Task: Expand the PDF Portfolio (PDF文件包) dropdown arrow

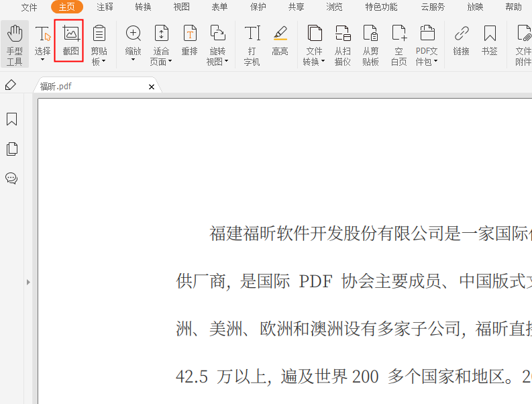Action: 435,61
